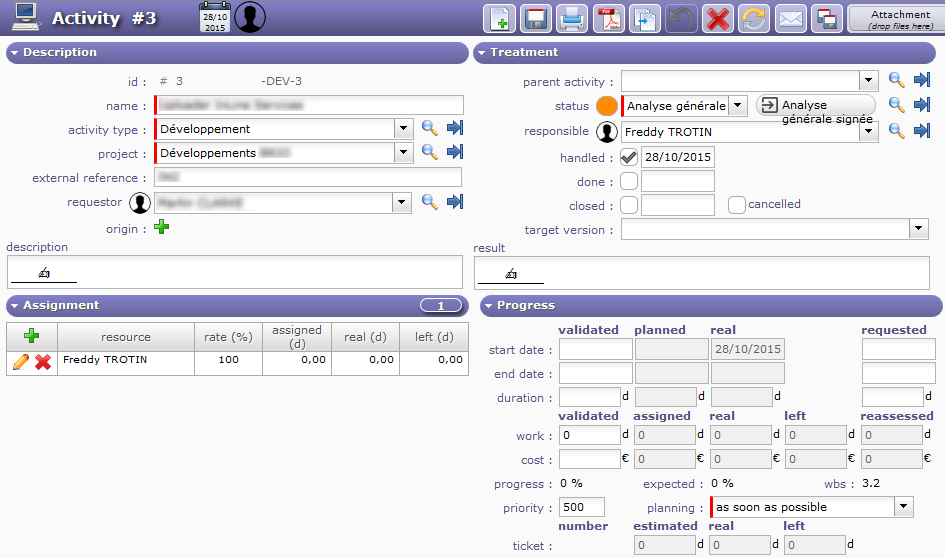945x558 pixels.
Task: Toggle the handled checkbox
Action: click(x=629, y=157)
